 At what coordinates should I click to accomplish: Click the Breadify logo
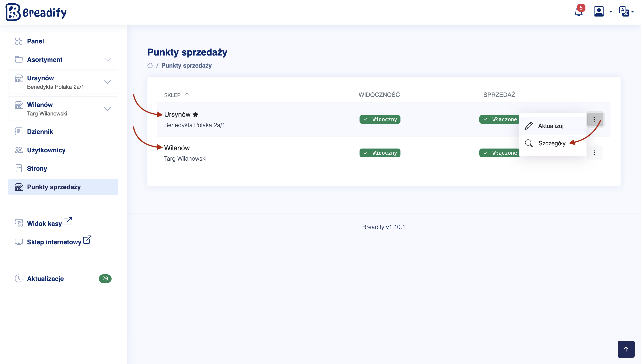36,12
